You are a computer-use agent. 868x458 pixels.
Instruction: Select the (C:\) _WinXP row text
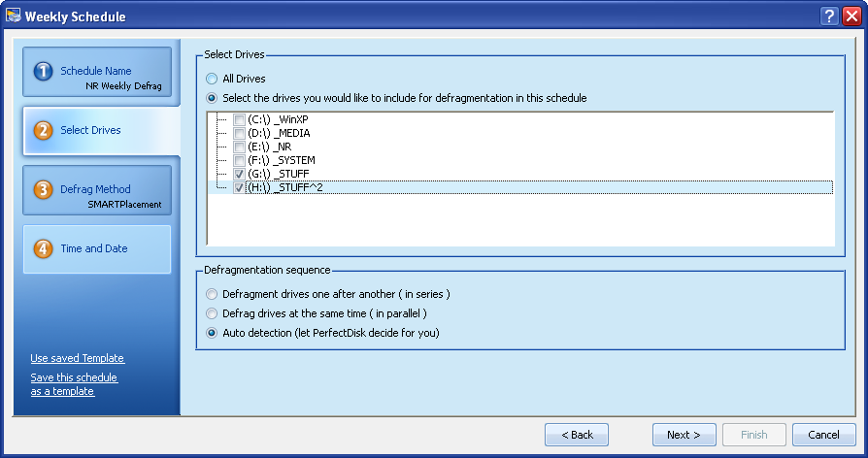(x=278, y=119)
